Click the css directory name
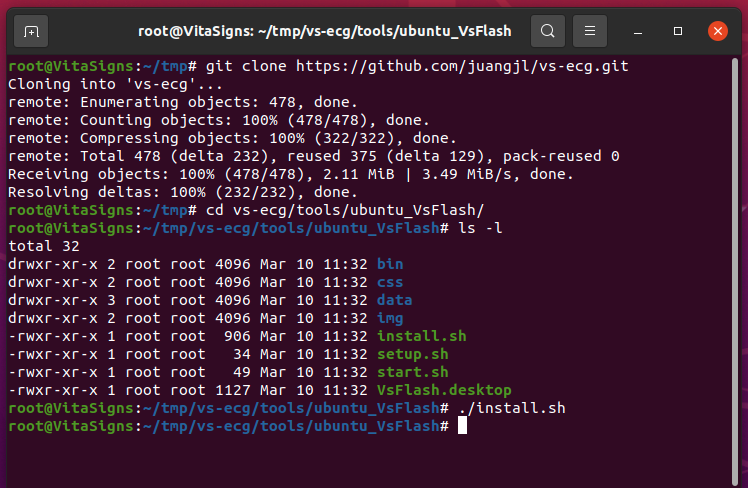Screen dimensions: 748x488 (390, 282)
